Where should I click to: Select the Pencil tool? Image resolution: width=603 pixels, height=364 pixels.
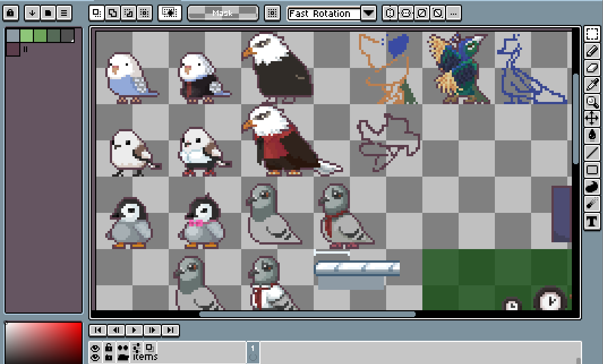592,51
